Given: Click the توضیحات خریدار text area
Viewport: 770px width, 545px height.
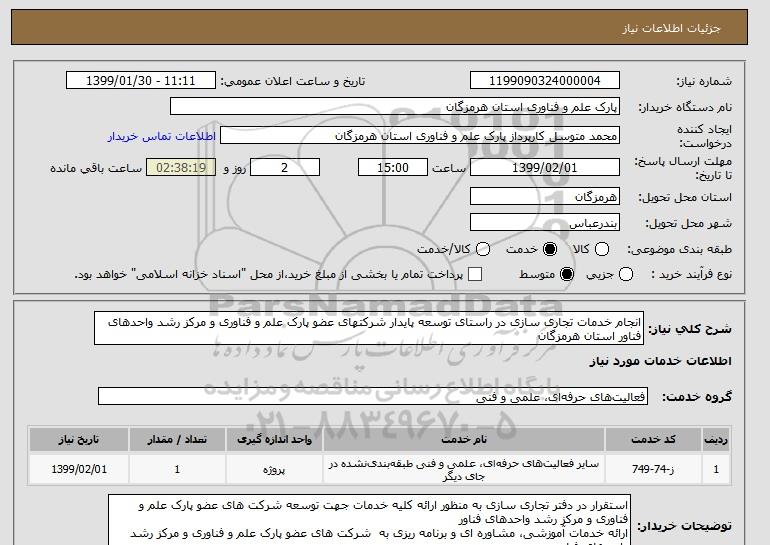Looking at the screenshot, I should tap(369, 520).
